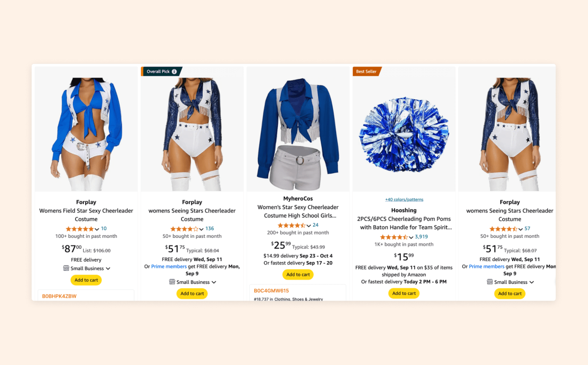The height and width of the screenshot is (365, 588).
Task: Click star rating of MyheroCos costume
Action: 292,225
